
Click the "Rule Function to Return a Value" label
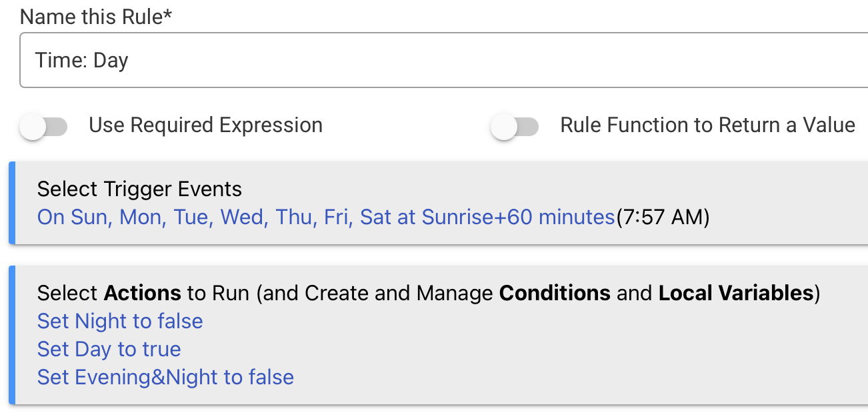pyautogui.click(x=707, y=125)
